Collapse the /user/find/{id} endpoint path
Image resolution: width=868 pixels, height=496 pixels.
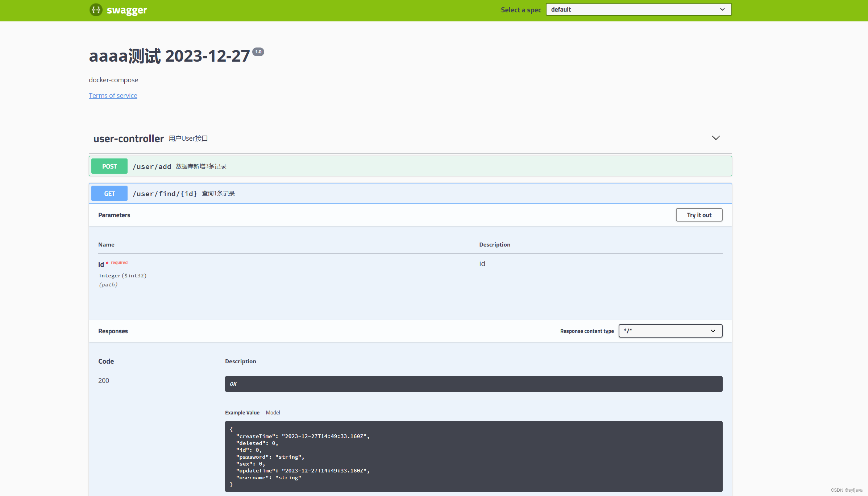(165, 194)
